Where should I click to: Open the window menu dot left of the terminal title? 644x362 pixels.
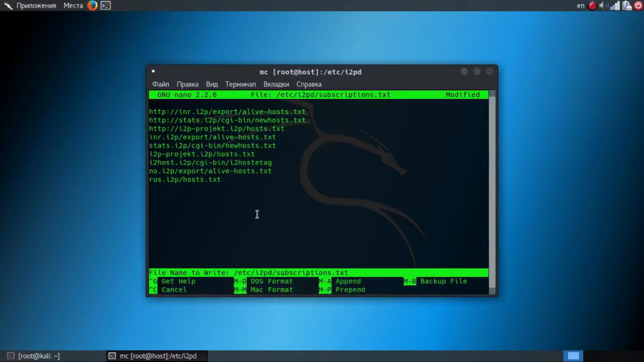(x=153, y=71)
